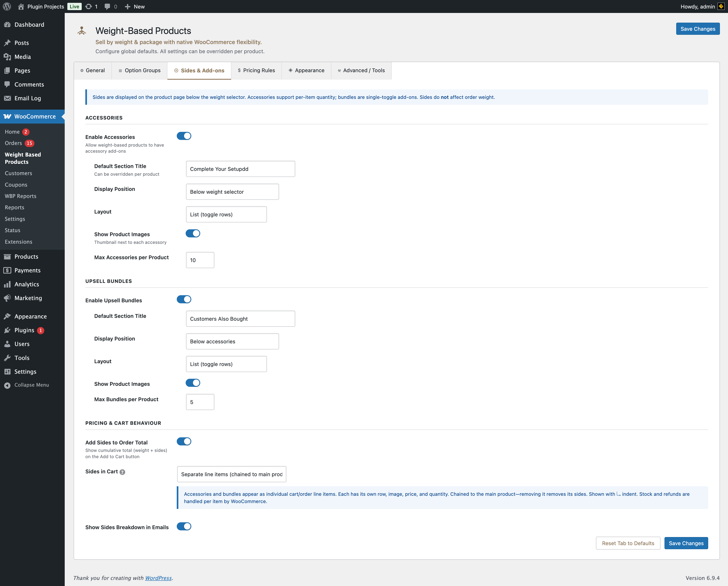Toggle Show Product Images for accessories
The height and width of the screenshot is (586, 728).
pyautogui.click(x=193, y=233)
